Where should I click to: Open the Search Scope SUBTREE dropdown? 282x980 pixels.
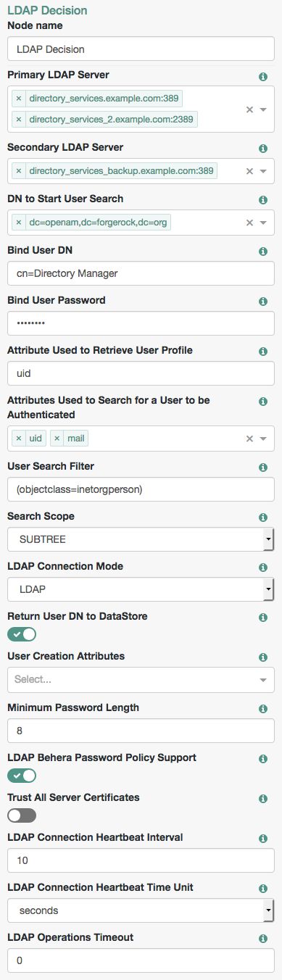click(141, 540)
